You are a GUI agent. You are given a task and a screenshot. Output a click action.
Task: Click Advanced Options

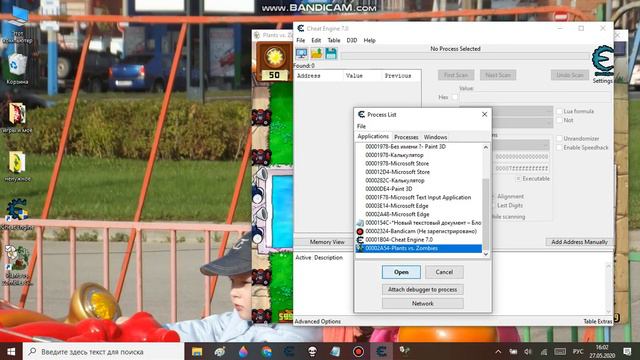tap(318, 322)
